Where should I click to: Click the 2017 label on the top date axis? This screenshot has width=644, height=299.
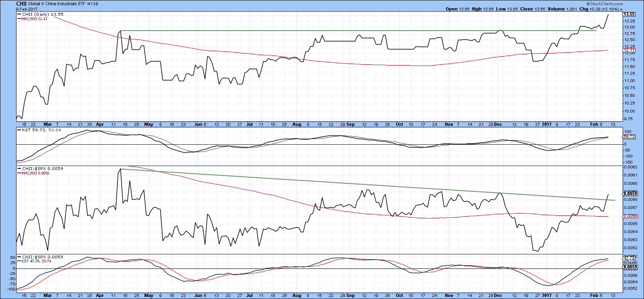coord(546,125)
